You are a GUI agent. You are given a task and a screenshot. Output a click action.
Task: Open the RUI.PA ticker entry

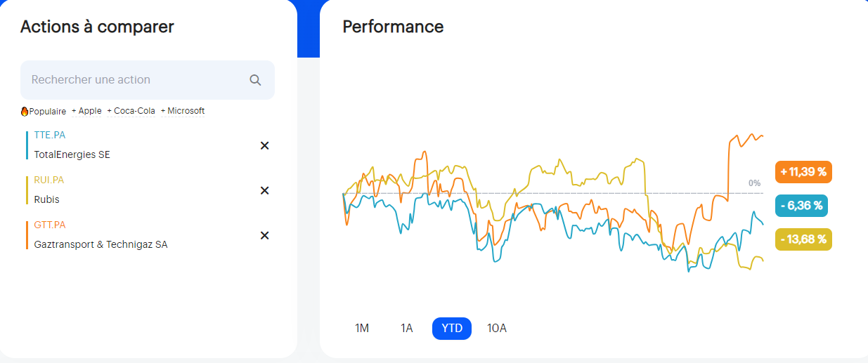[49, 180]
